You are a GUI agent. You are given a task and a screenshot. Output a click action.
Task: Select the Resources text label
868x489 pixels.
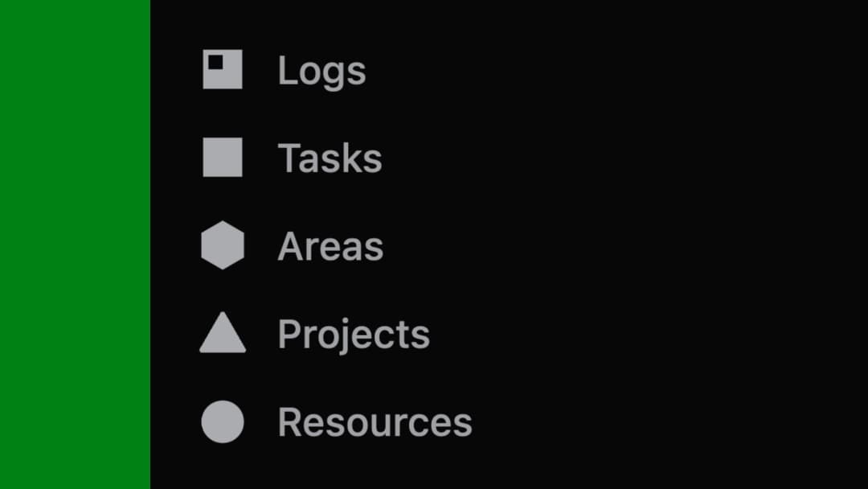click(375, 422)
